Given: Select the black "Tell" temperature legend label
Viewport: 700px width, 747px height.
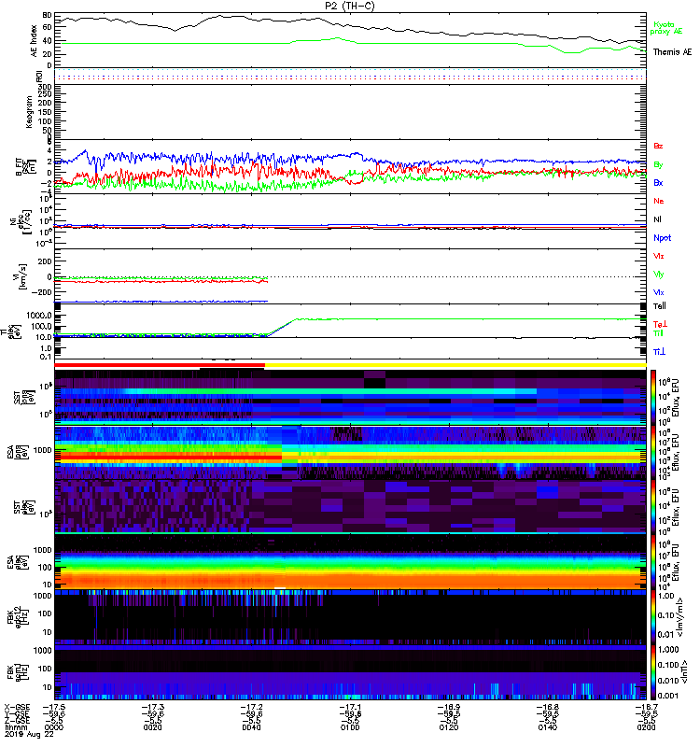Looking at the screenshot, I should click(x=660, y=306).
